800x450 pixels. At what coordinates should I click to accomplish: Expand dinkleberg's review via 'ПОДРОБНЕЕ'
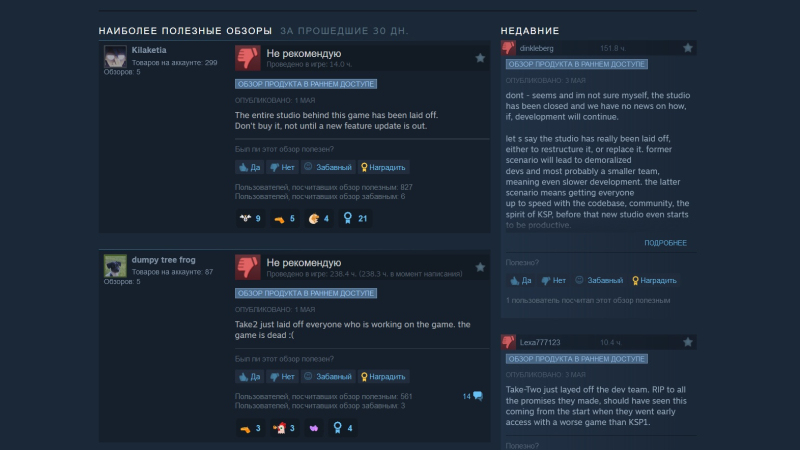(x=665, y=243)
